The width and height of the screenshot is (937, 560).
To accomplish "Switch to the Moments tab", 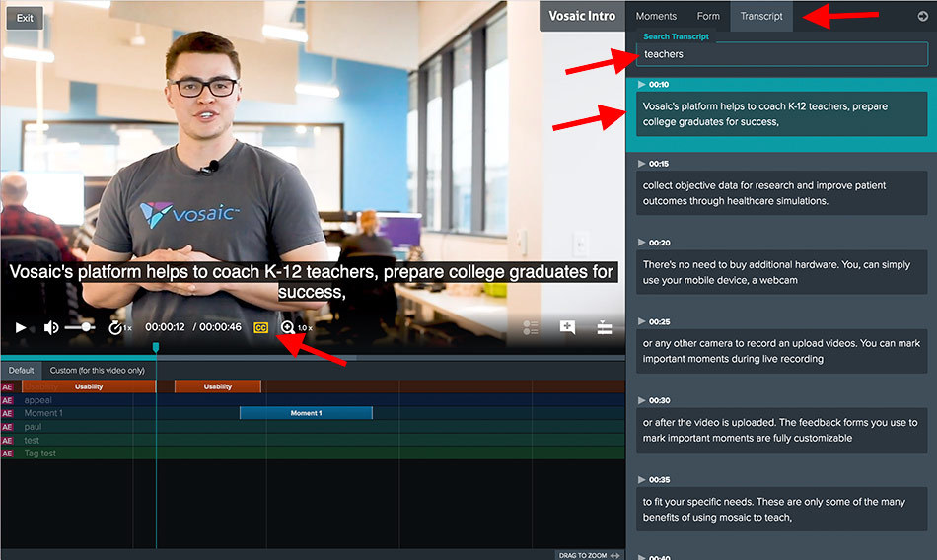I will [x=656, y=16].
